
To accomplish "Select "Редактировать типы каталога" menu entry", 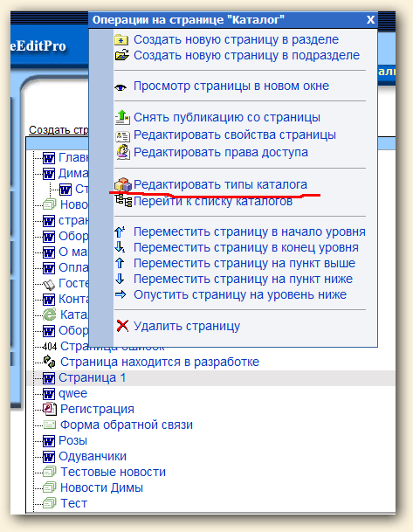I will coord(220,184).
